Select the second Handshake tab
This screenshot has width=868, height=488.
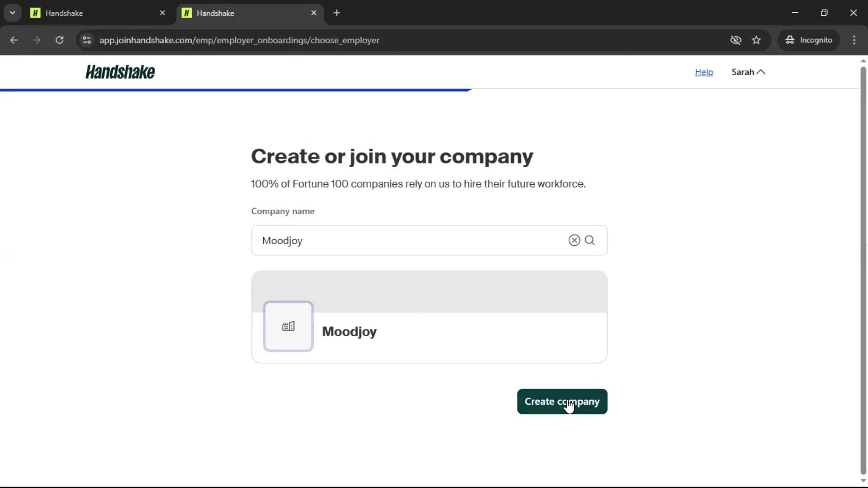click(250, 13)
